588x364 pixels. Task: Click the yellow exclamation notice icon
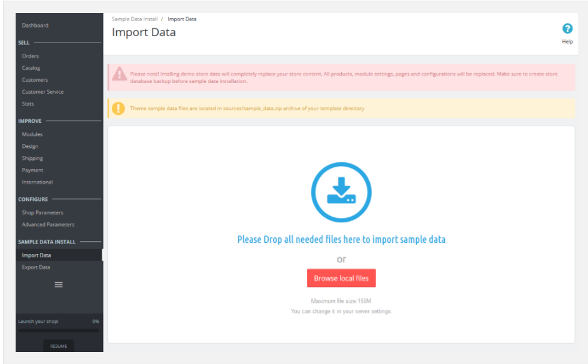coord(118,109)
